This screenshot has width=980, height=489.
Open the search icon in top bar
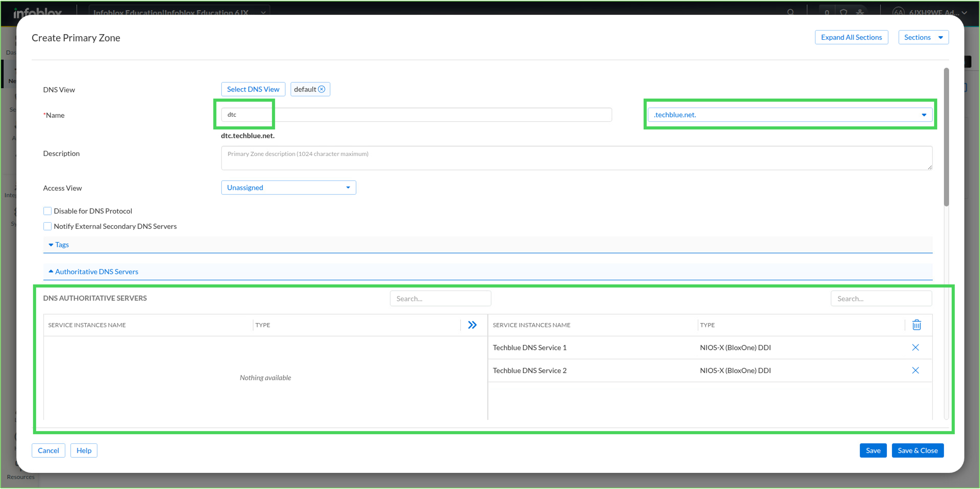coord(791,12)
